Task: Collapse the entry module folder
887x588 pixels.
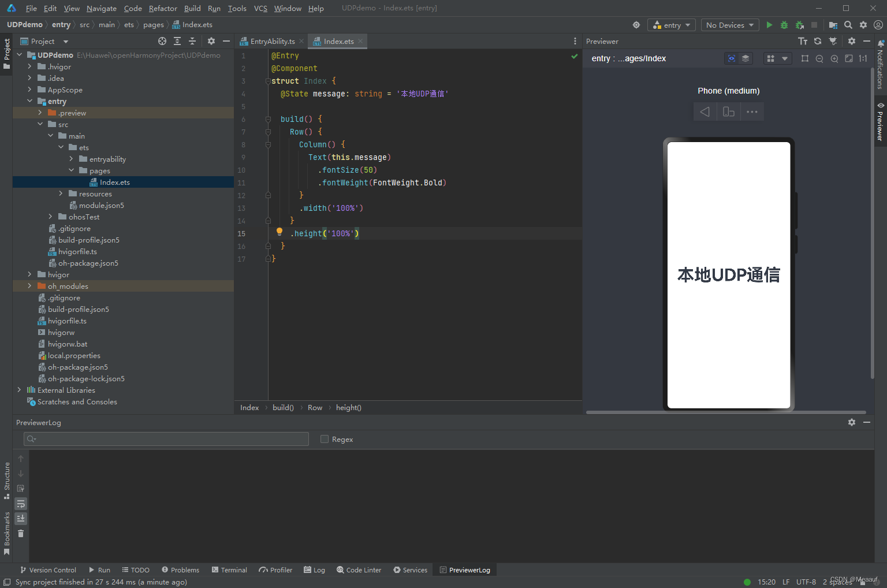Action: tap(29, 101)
